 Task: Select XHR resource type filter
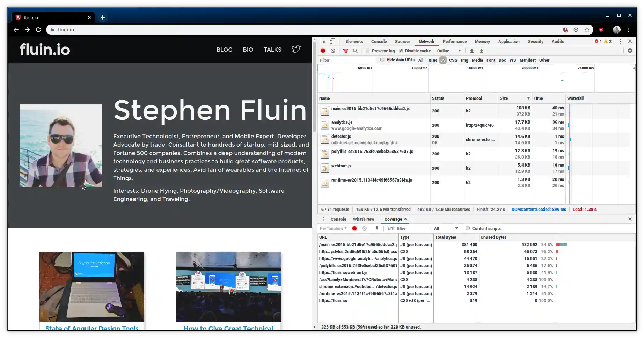(432, 60)
